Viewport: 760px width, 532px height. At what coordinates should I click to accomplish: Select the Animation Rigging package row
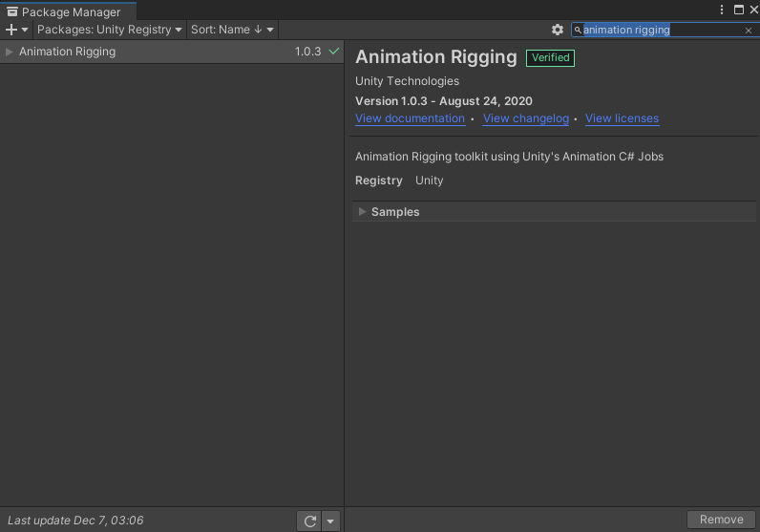(172, 52)
